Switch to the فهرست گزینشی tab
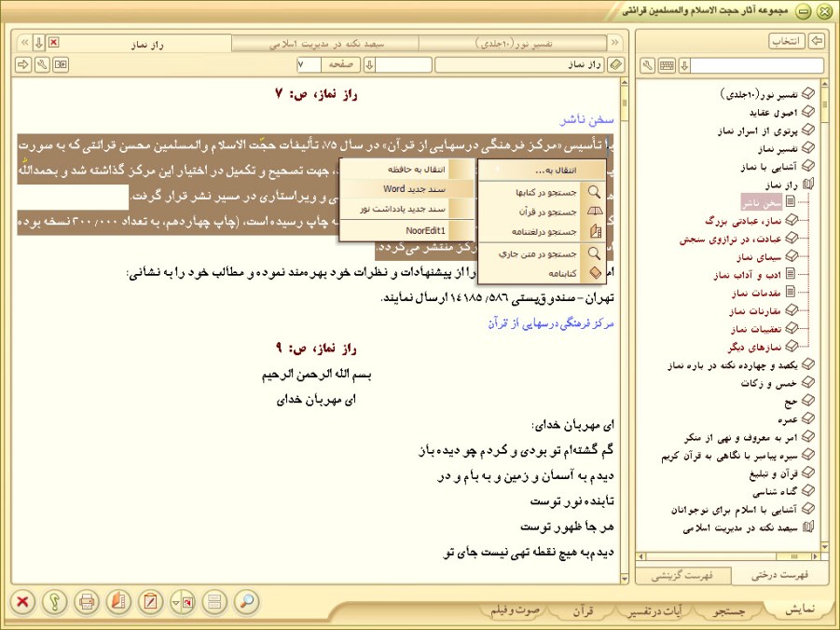The height and width of the screenshot is (630, 840). [x=682, y=576]
